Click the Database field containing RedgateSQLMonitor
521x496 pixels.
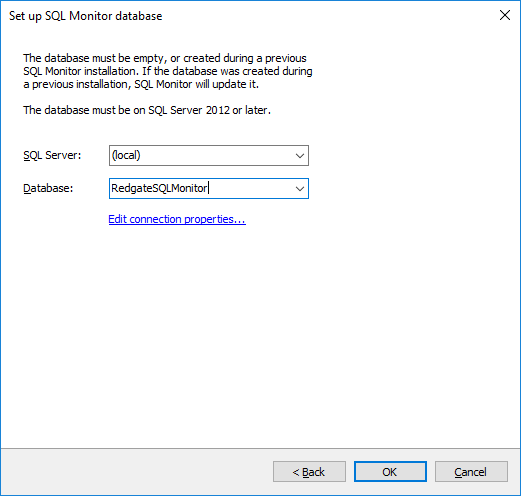(x=209, y=189)
